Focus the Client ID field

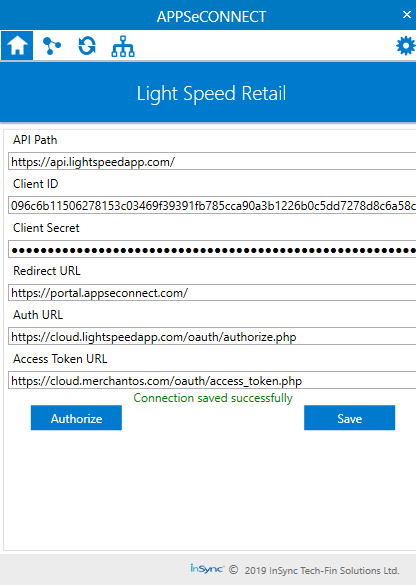coord(212,205)
